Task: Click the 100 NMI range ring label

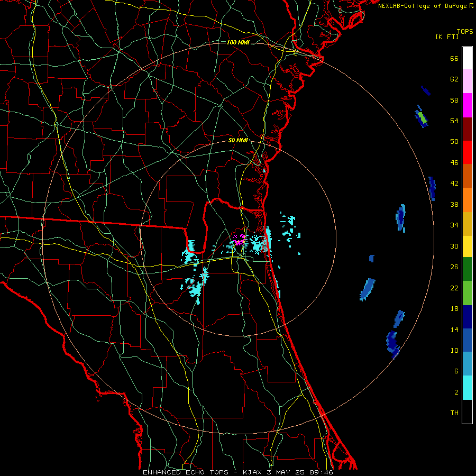Action: 238,42
